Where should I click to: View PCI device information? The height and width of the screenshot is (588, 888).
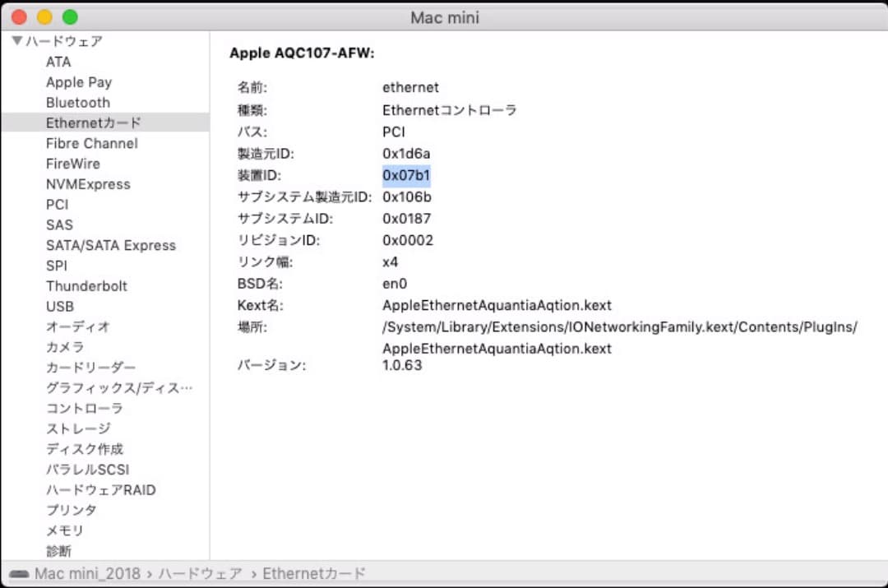(x=57, y=204)
